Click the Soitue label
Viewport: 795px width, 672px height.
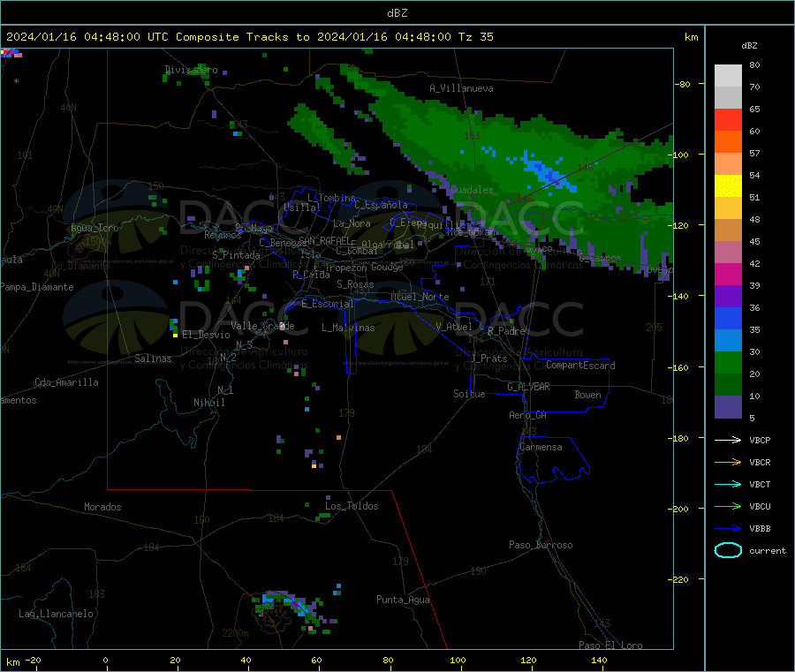click(469, 394)
